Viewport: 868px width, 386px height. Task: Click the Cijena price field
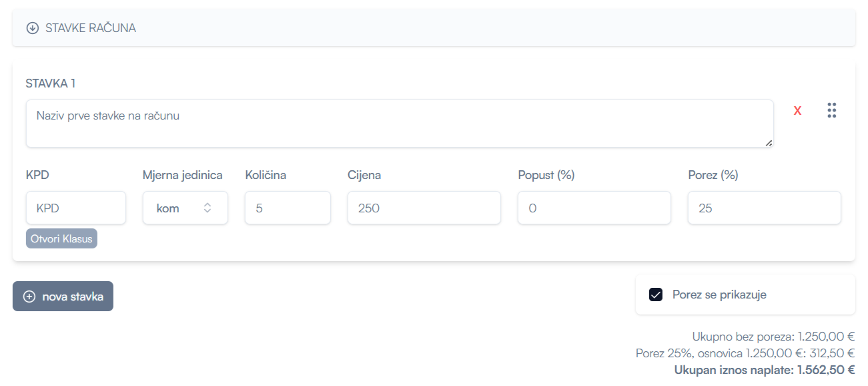[424, 208]
